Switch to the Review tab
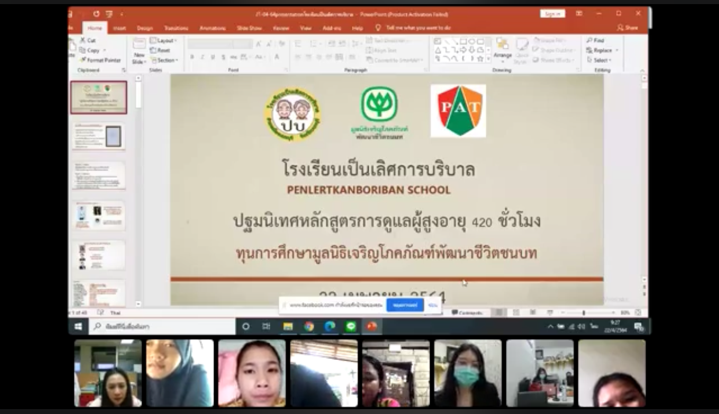Image resolution: width=719 pixels, height=414 pixels. click(x=281, y=28)
